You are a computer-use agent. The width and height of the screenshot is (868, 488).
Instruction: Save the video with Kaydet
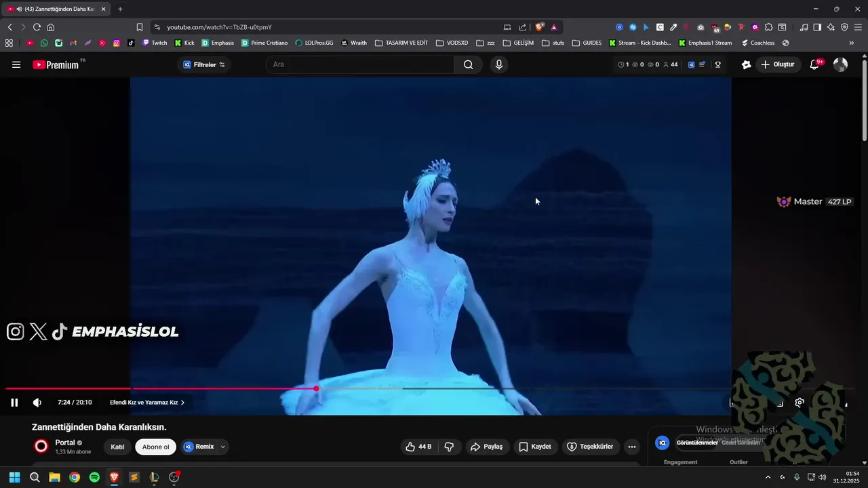click(535, 447)
